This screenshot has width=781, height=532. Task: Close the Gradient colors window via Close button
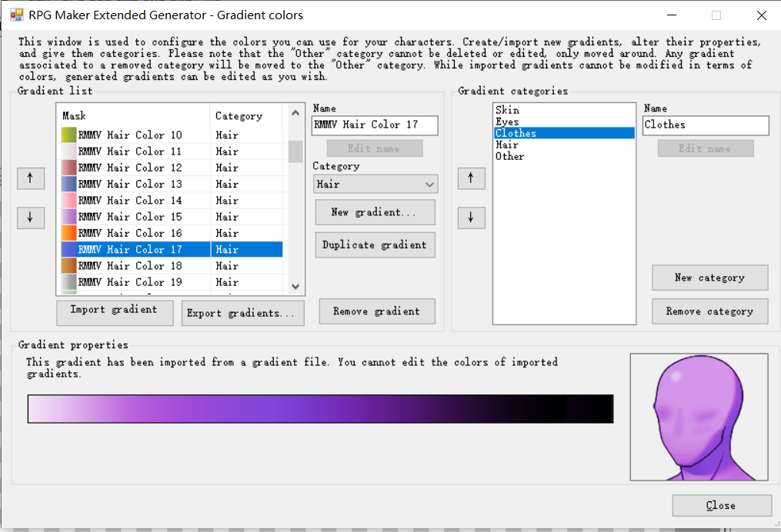click(x=722, y=506)
